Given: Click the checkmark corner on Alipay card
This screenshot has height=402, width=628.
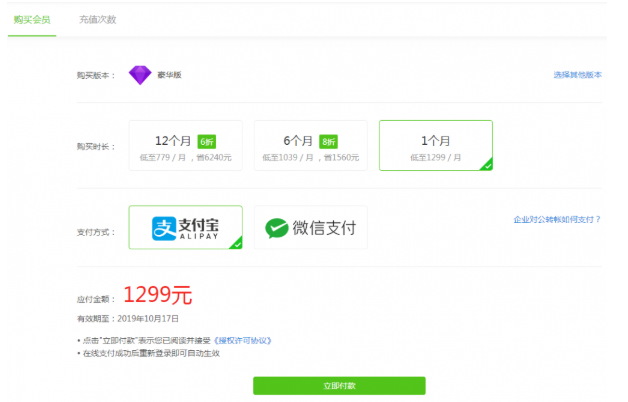Looking at the screenshot, I should [x=236, y=242].
